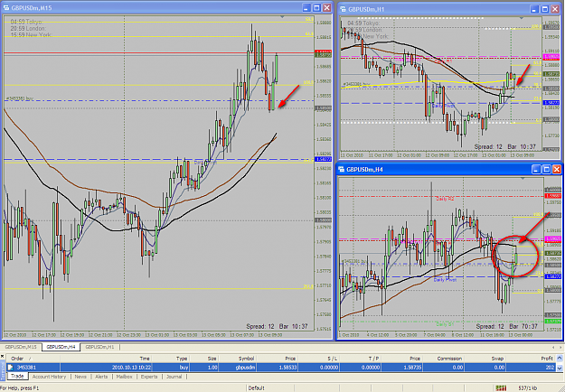Click the order icon beside 3453381

click(11, 368)
